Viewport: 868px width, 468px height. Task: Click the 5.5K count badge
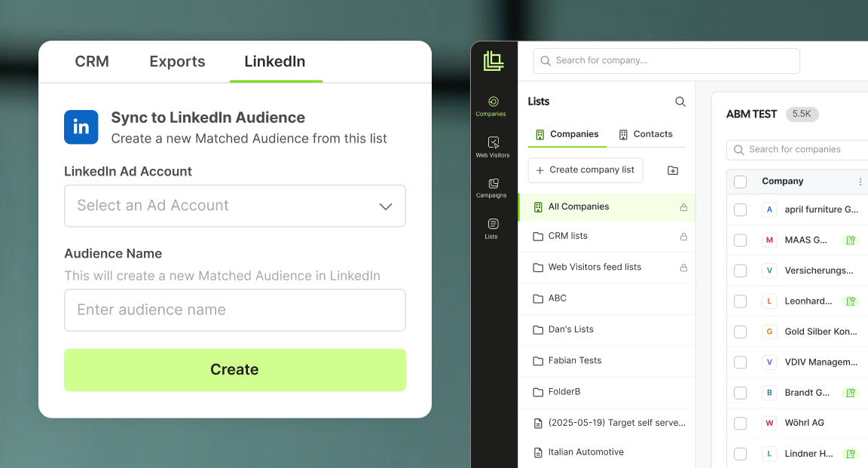click(x=802, y=114)
